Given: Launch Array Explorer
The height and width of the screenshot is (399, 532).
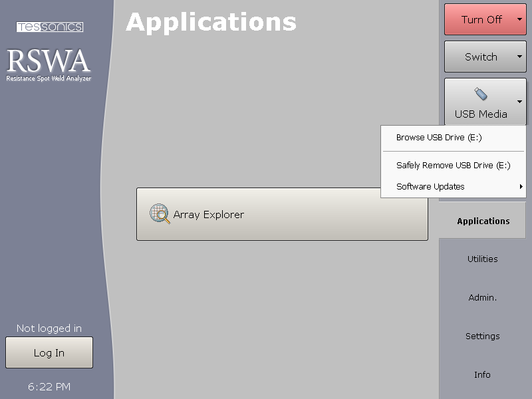Looking at the screenshot, I should (x=282, y=214).
